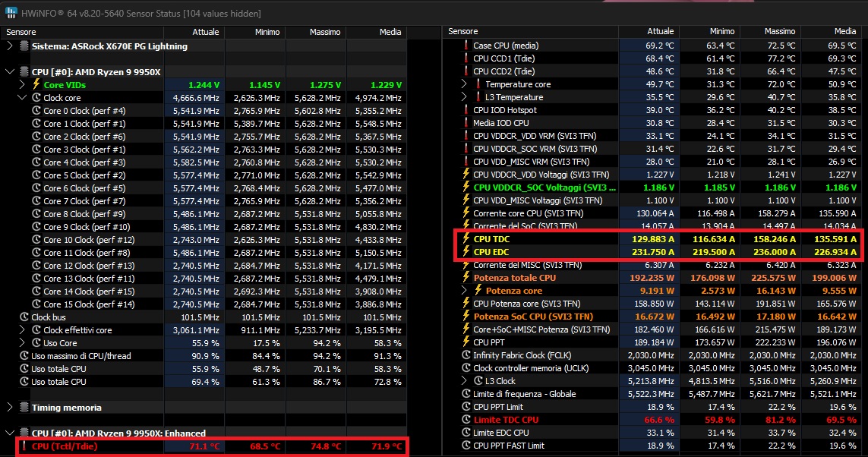Click the HWiNFO app icon in title bar
This screenshot has width=868, height=457.
coord(11,13)
